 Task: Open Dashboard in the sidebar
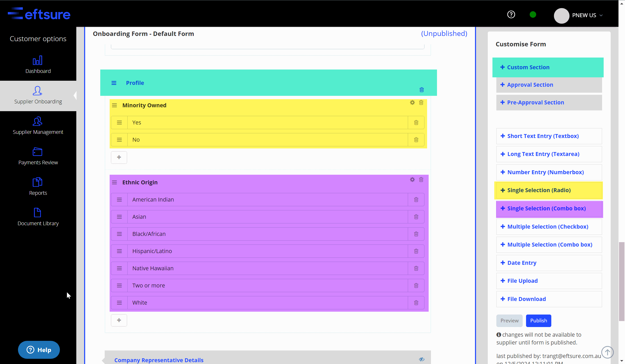pyautogui.click(x=38, y=65)
